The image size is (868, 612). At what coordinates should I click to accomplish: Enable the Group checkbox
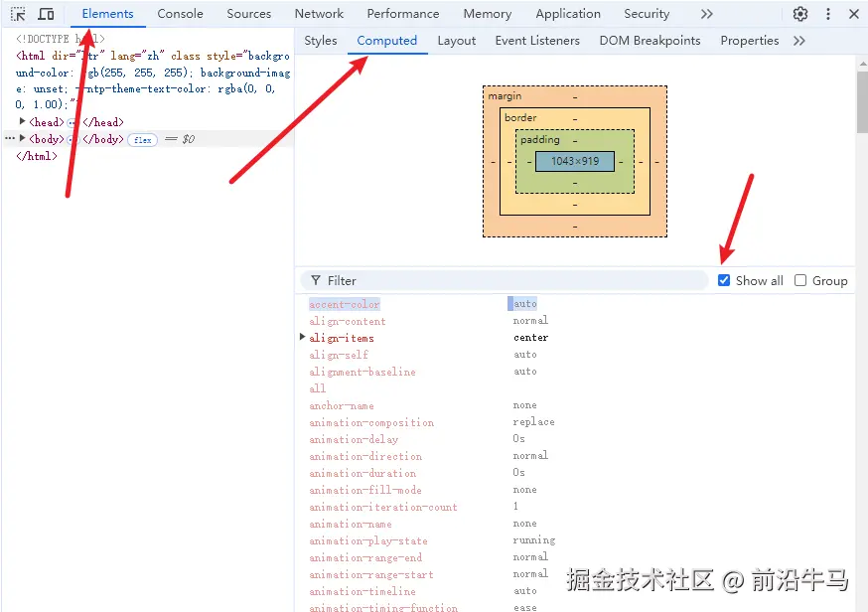[800, 280]
